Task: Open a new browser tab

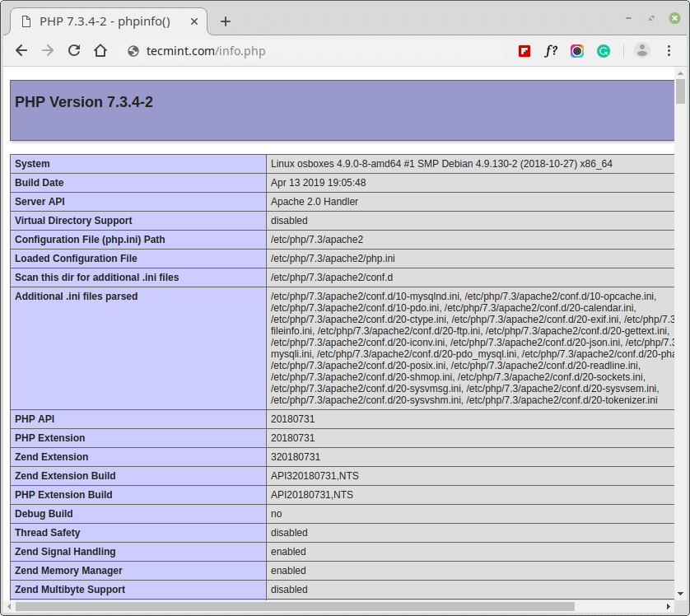Action: (x=226, y=21)
